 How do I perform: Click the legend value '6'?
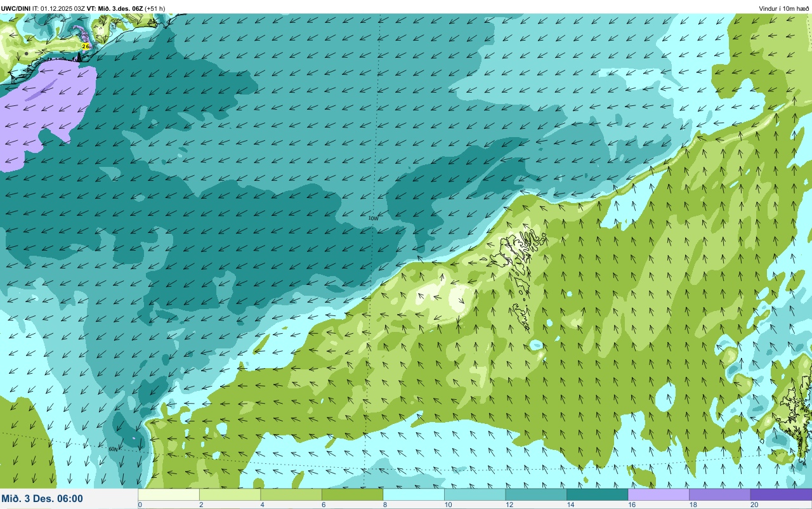[x=322, y=505]
